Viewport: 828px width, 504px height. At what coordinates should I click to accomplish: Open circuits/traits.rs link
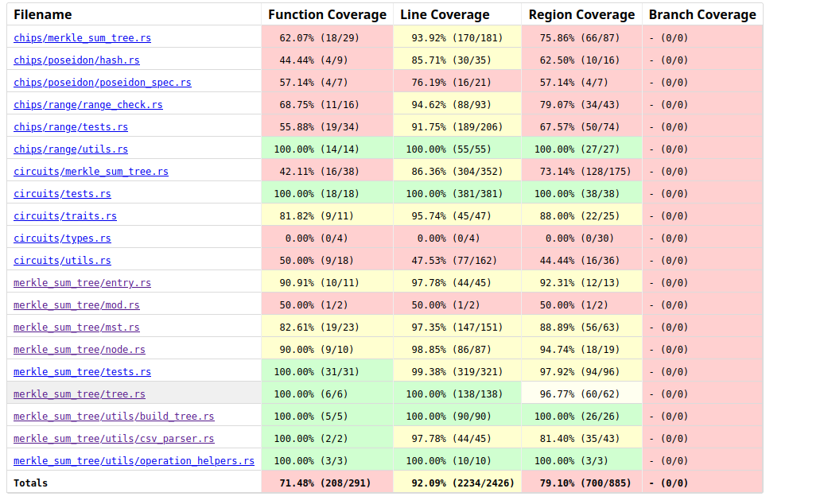pyautogui.click(x=65, y=216)
